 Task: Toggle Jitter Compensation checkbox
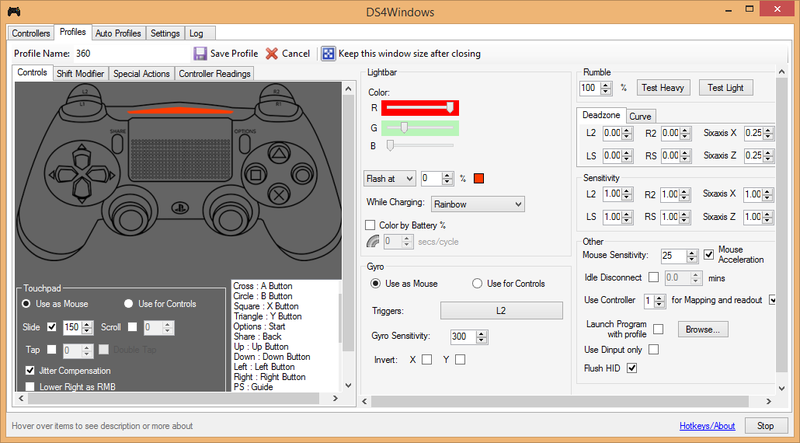(30, 371)
